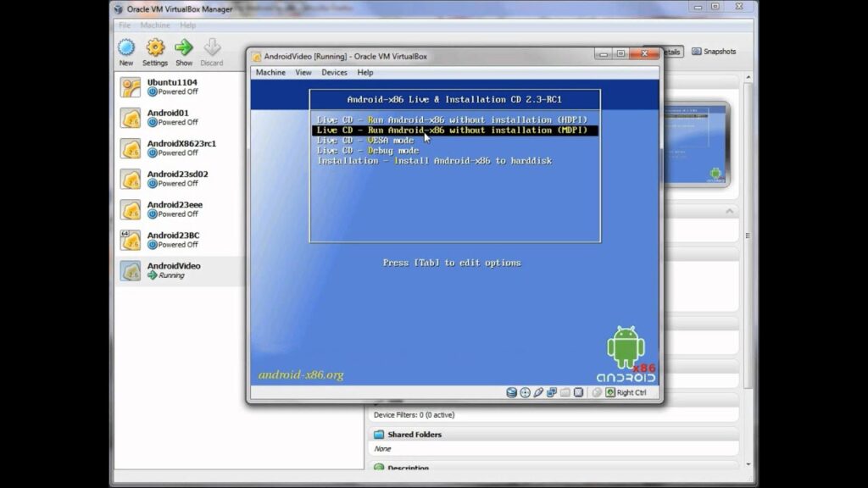The width and height of the screenshot is (868, 488).
Task: Click the mouse integration status icon
Action: click(536, 392)
